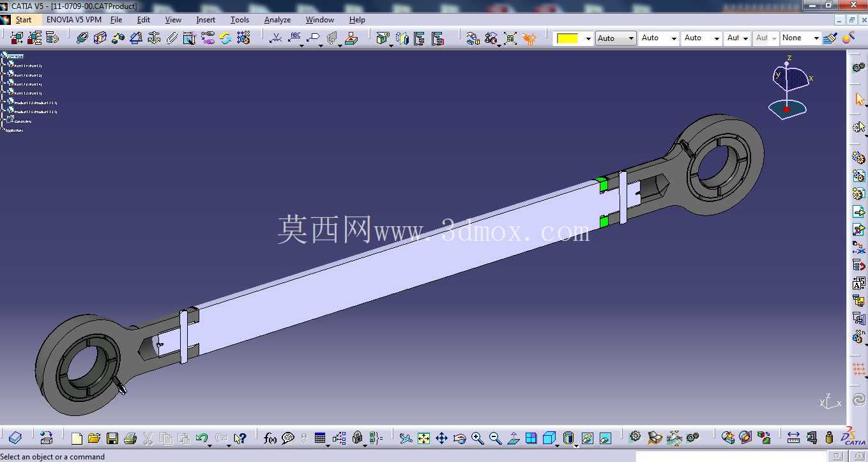Image resolution: width=868 pixels, height=462 pixels.
Task: Click the Text with Leader ABC icon
Action: (294, 38)
